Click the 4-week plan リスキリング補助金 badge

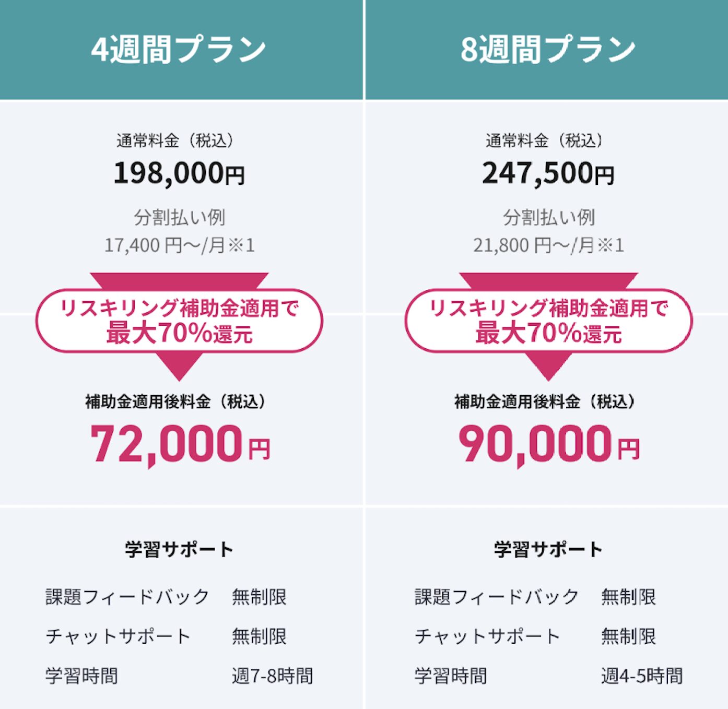(x=179, y=321)
